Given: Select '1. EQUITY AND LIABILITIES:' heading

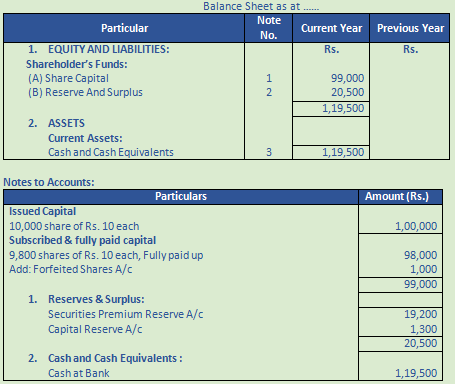Looking at the screenshot, I should (99, 49).
